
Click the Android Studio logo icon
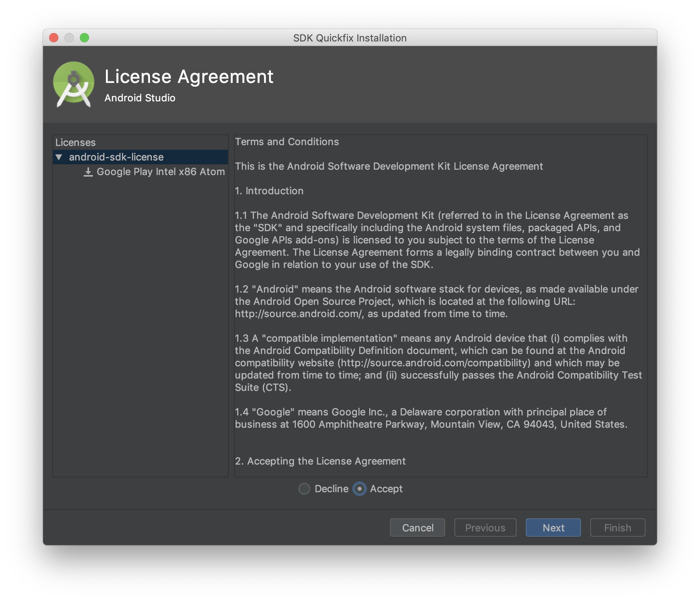click(74, 84)
